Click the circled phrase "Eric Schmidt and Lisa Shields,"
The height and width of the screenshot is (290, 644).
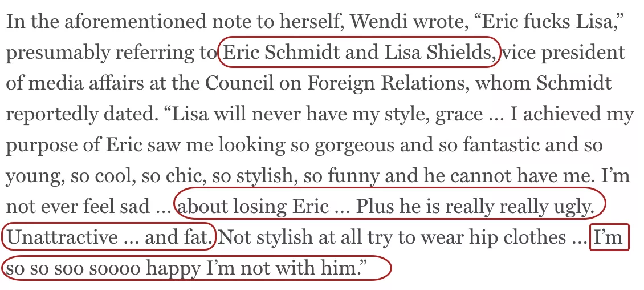point(360,53)
